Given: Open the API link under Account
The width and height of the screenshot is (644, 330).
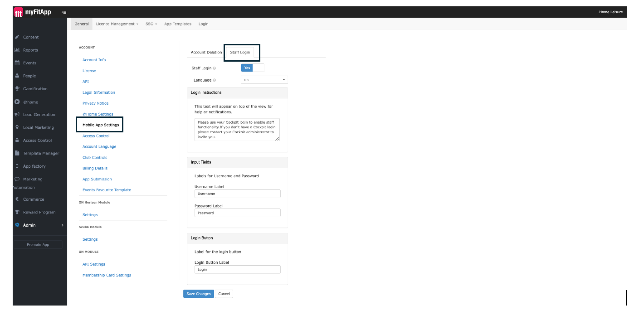Looking at the screenshot, I should [x=86, y=82].
